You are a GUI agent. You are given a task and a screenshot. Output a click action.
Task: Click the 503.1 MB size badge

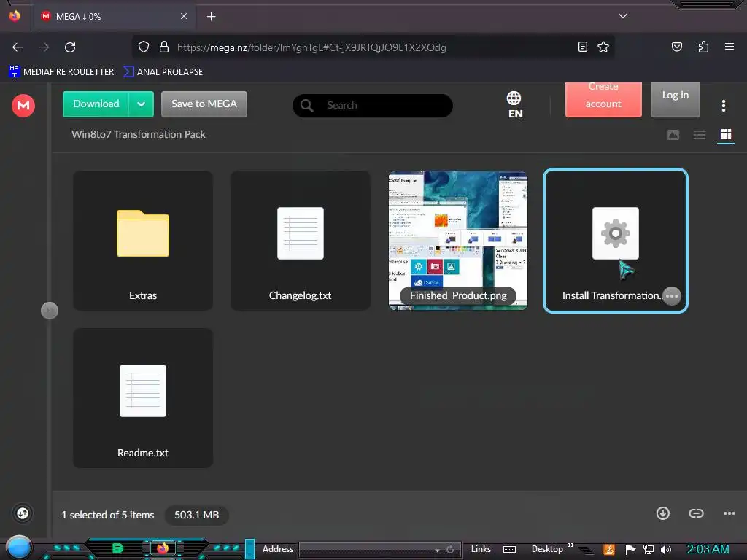(197, 515)
